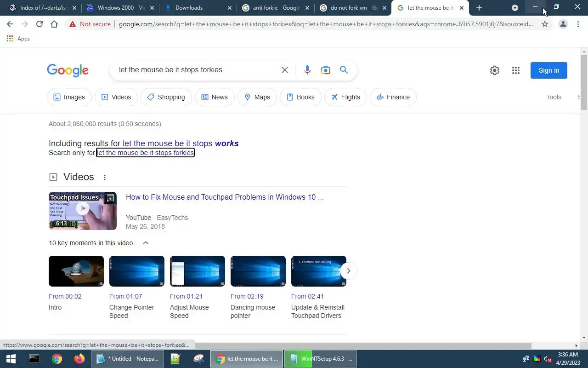Filter results by Finance
Image resolution: width=588 pixels, height=368 pixels.
393,97
